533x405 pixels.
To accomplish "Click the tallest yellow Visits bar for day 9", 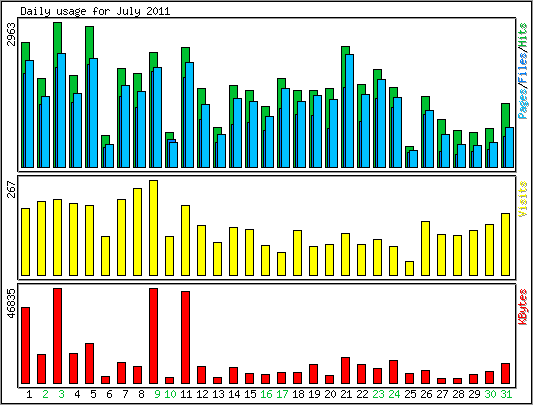I will click(x=153, y=228).
